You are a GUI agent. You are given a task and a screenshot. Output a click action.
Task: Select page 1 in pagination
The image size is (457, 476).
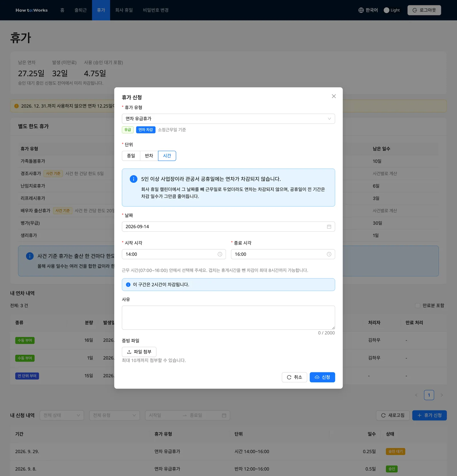tap(429, 395)
